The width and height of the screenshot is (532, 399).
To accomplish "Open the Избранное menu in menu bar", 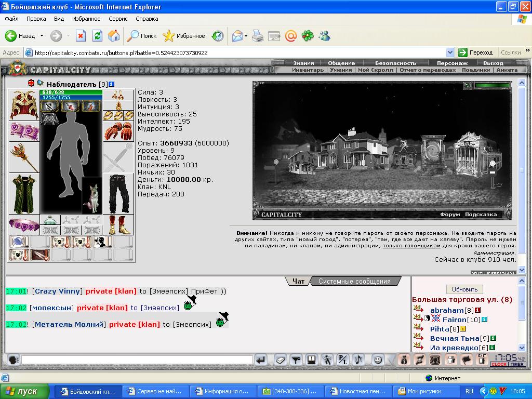I will click(86, 19).
